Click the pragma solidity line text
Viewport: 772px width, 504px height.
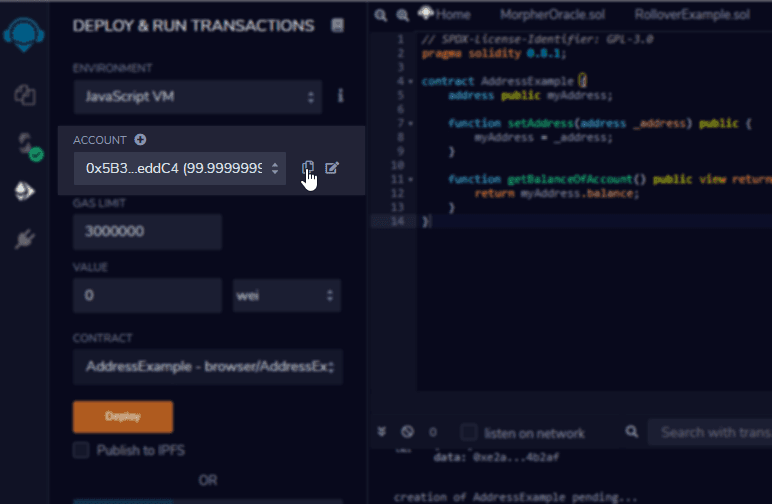click(x=494, y=53)
